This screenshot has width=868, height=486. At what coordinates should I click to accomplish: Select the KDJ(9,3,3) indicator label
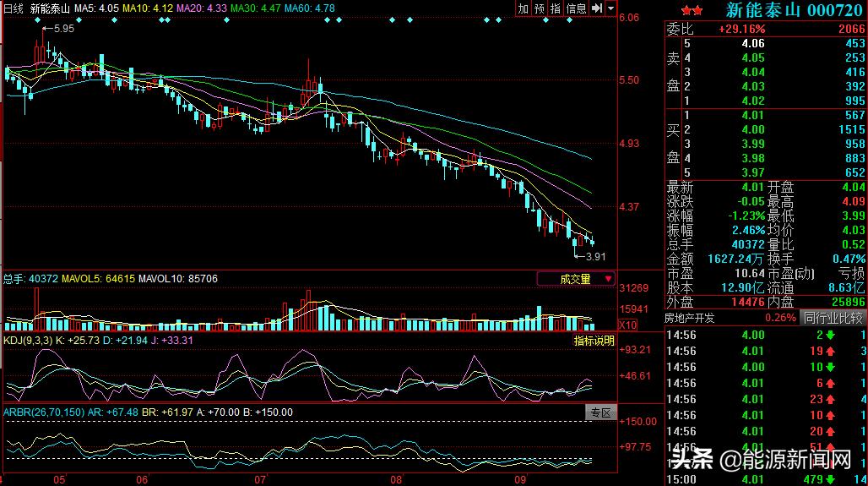(28, 340)
